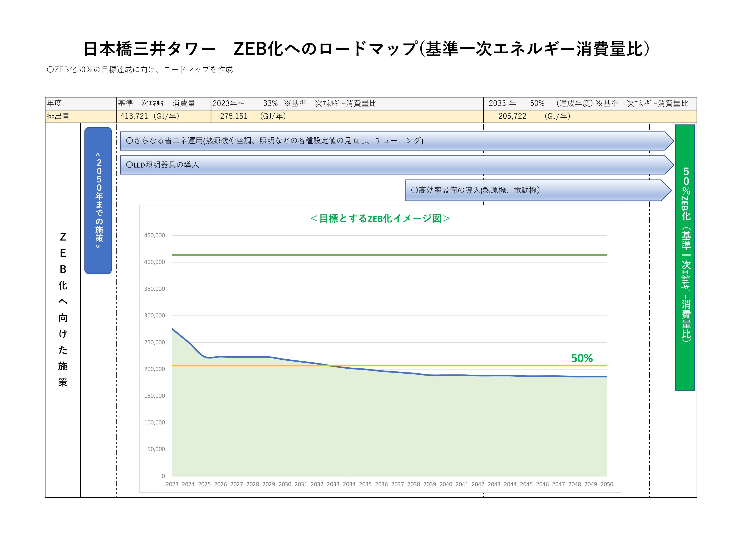
Task: Click the 2023年～ 33% header cell
Action: [347, 103]
